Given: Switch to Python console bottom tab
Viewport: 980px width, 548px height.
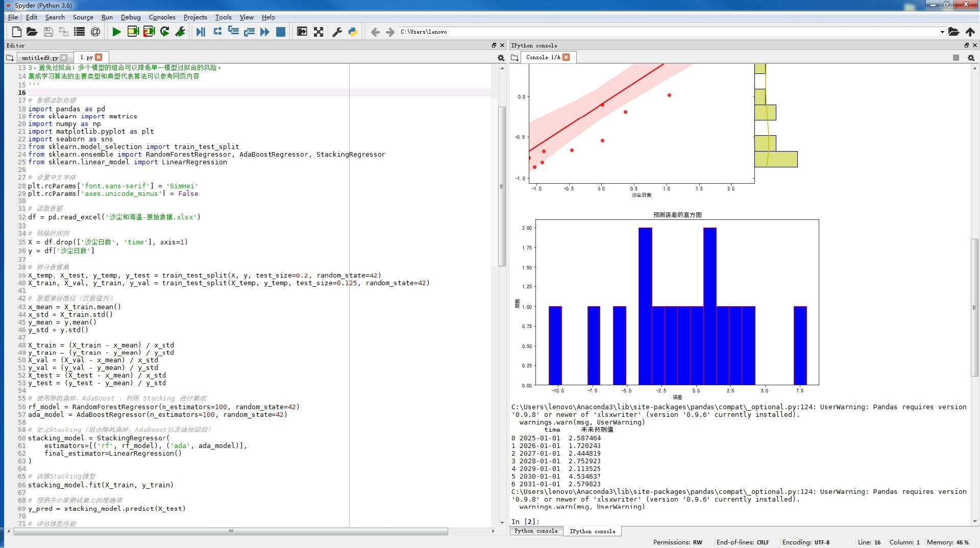Looking at the screenshot, I should click(x=536, y=531).
